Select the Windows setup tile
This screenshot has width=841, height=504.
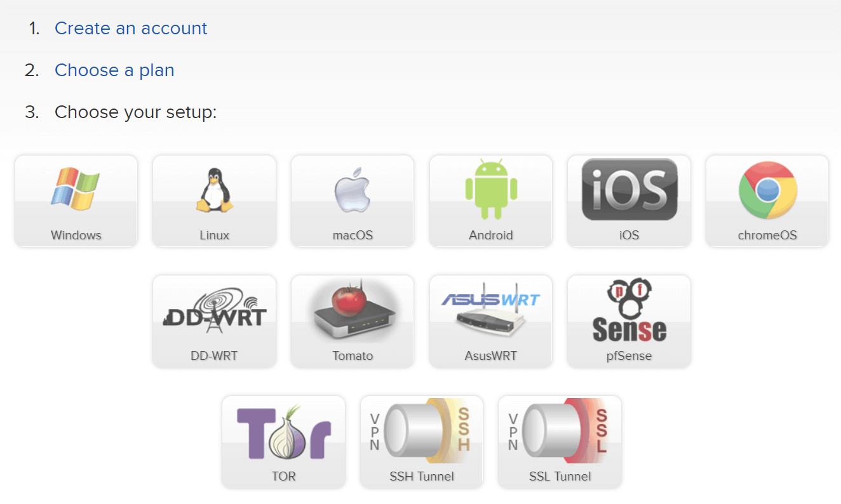pyautogui.click(x=76, y=201)
